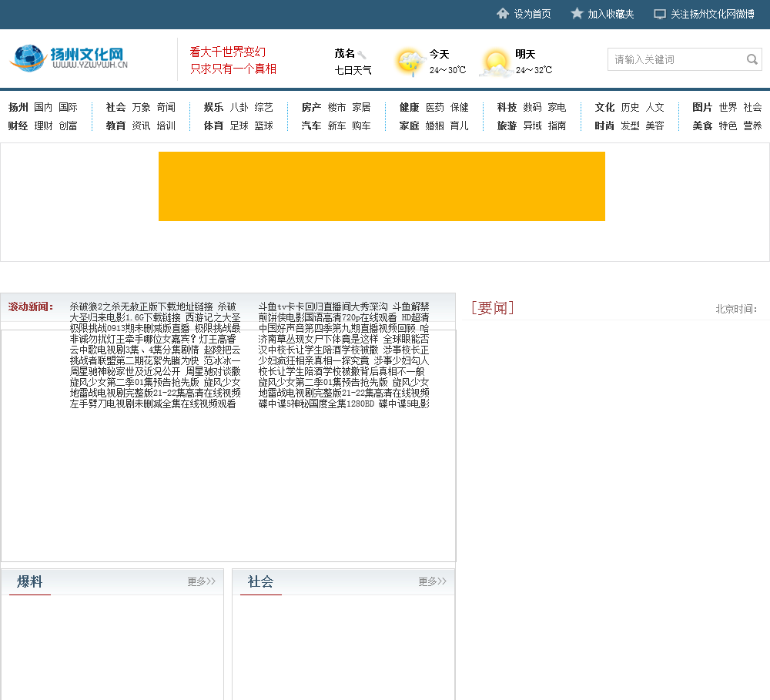
Task: Expand 更多>> in the 社会 section
Action: [432, 581]
